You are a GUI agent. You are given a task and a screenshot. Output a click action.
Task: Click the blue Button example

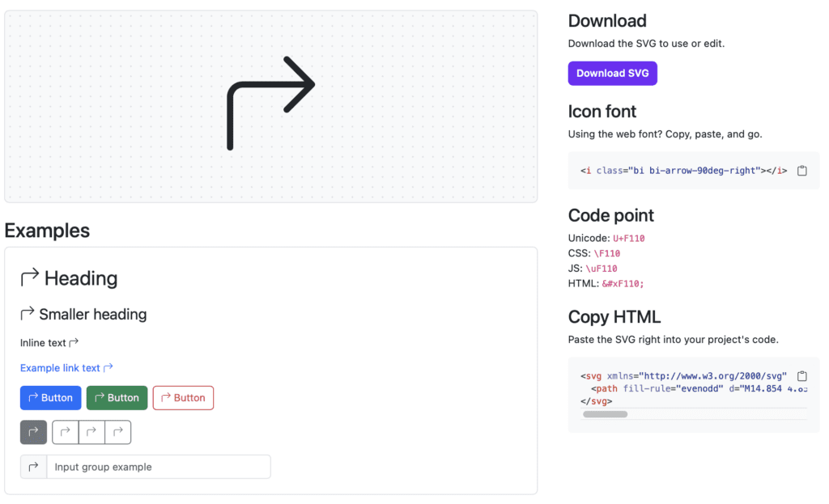50,398
